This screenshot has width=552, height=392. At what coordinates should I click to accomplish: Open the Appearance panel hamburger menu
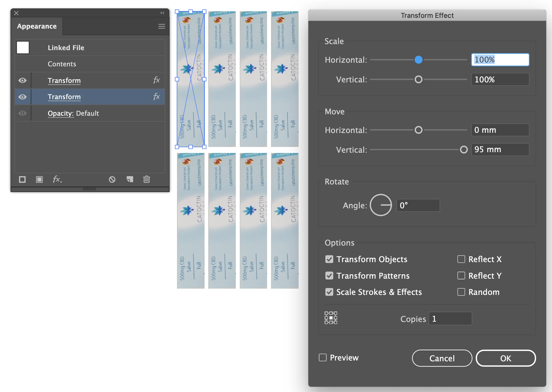162,26
